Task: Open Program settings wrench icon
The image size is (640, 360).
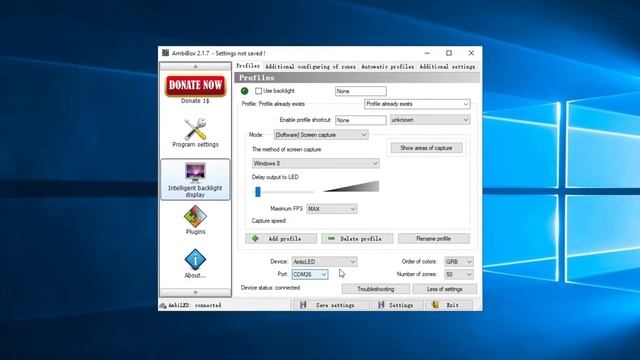Action: [195, 129]
